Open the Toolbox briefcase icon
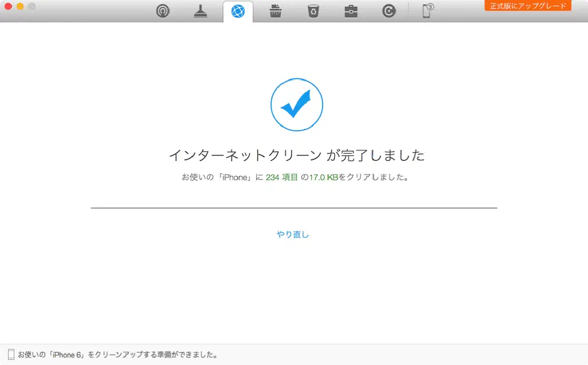 (x=351, y=11)
